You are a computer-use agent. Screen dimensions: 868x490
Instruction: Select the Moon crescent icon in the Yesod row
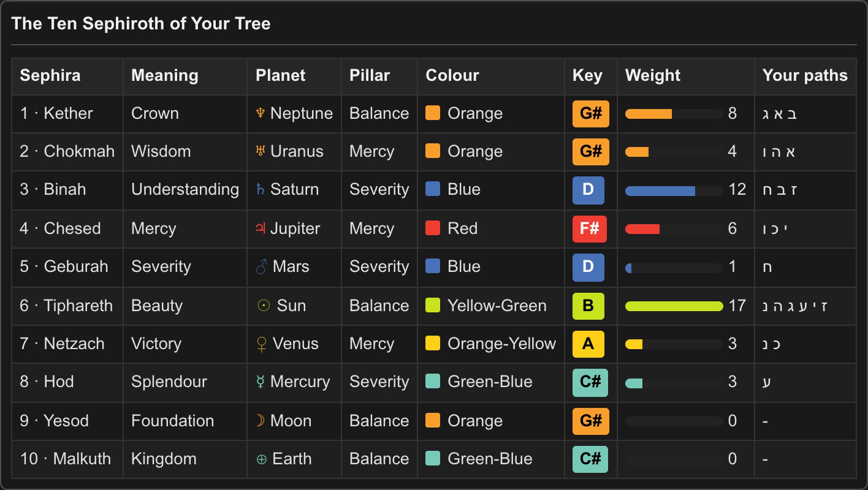pyautogui.click(x=261, y=421)
